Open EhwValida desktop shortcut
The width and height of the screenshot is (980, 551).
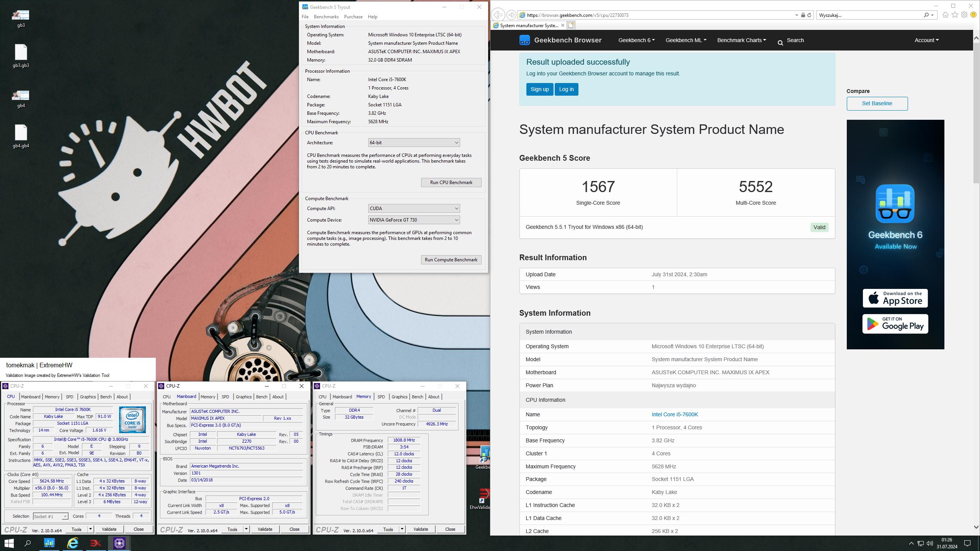click(x=480, y=498)
